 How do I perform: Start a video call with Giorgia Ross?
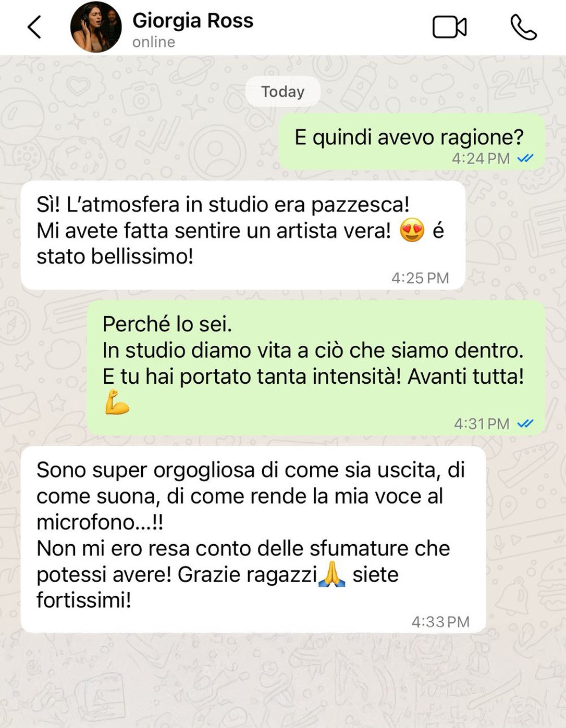click(x=449, y=27)
